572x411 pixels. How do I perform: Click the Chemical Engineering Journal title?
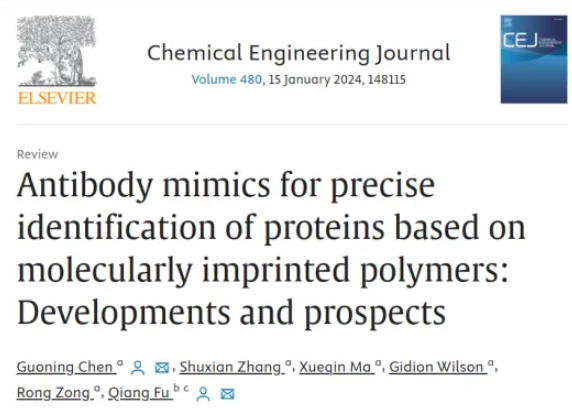[299, 53]
